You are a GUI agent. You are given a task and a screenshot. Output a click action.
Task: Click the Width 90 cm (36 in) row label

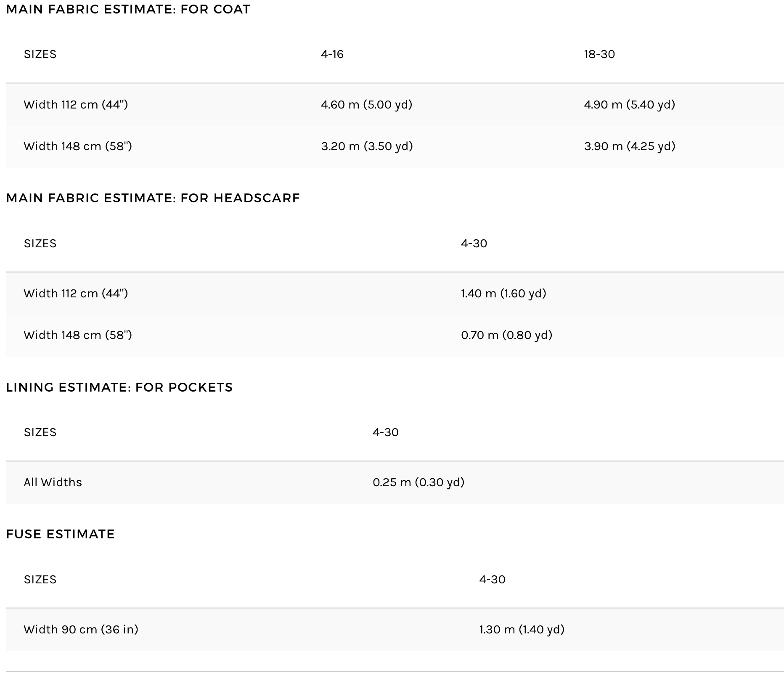[81, 629]
